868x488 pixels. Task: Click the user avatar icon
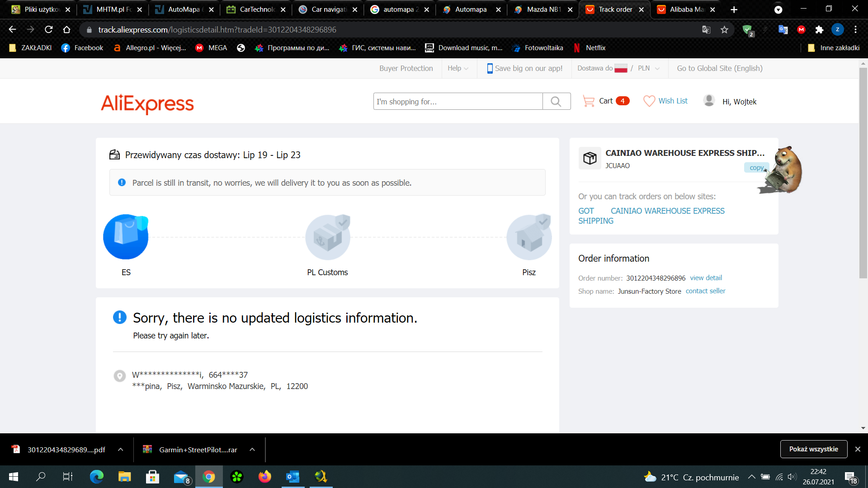point(709,101)
